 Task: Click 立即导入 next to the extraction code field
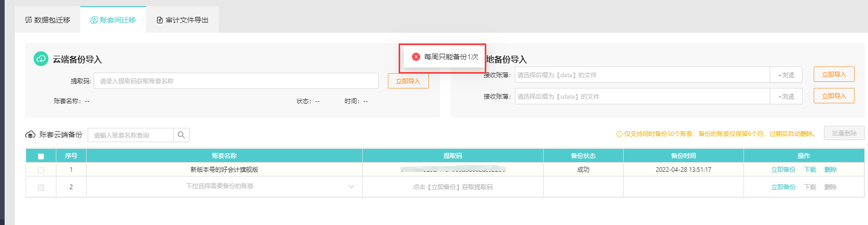point(408,81)
